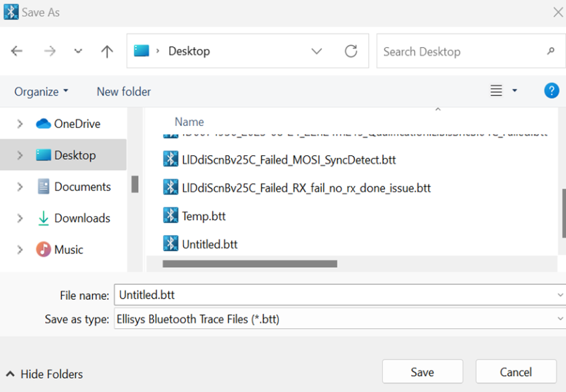Refresh the Desktop folder view
The width and height of the screenshot is (566, 392).
tap(351, 51)
